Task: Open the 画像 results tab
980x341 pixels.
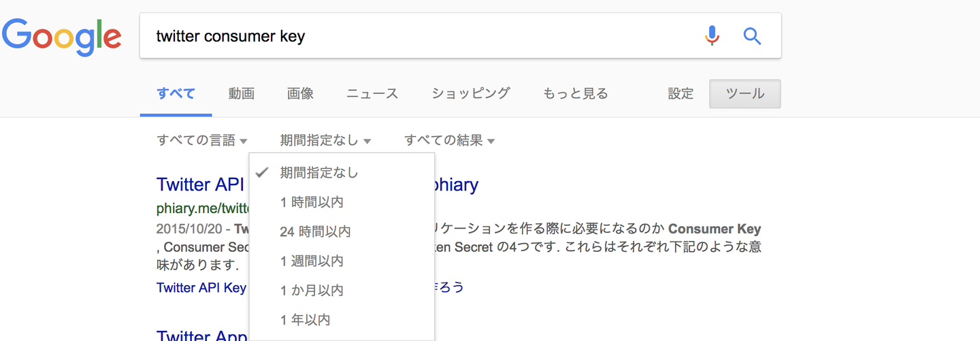Action: (x=300, y=94)
